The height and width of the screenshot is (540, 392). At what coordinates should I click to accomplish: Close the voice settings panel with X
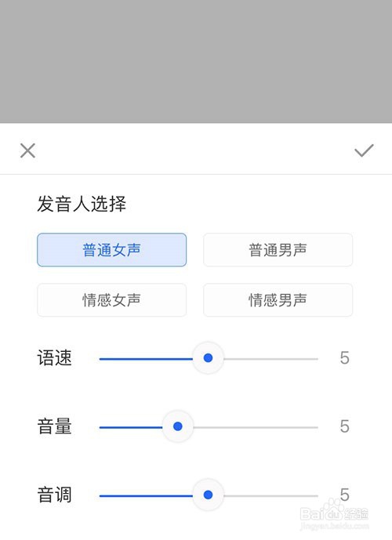click(x=27, y=150)
